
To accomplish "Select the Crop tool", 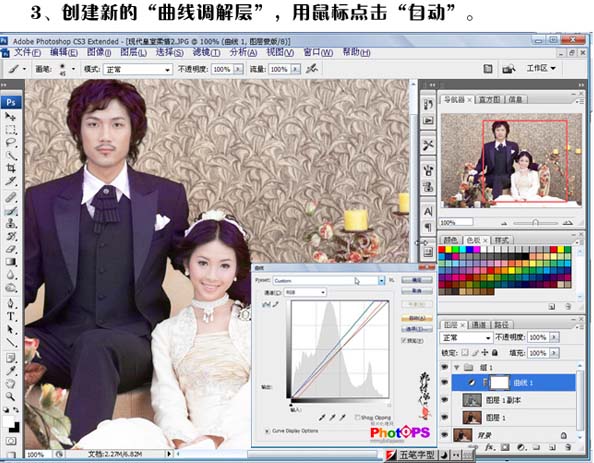I will click(x=11, y=168).
